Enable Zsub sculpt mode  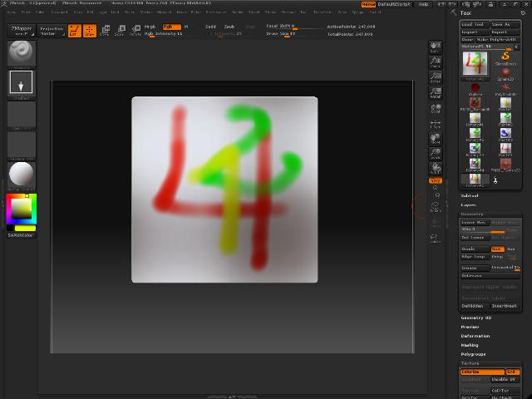click(x=229, y=27)
